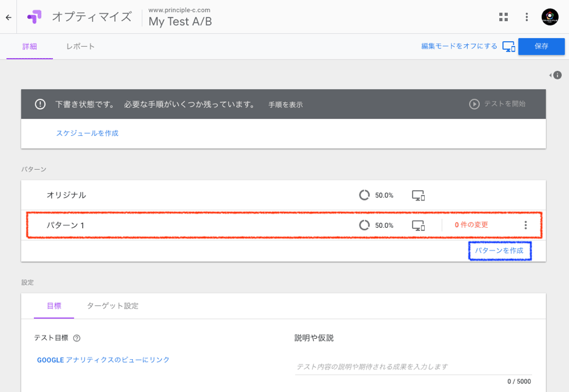
Task: Click the description and hypothesis text field
Action: (x=413, y=367)
